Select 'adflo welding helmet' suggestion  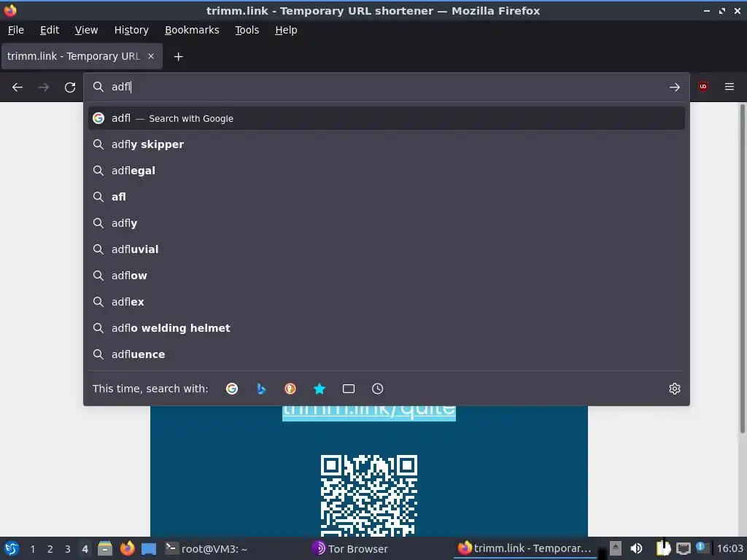coord(387,327)
